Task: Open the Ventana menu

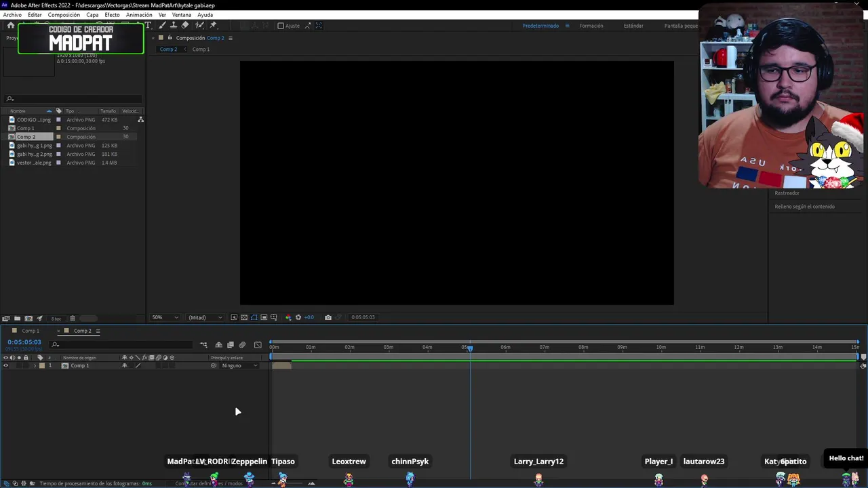Action: [181, 15]
